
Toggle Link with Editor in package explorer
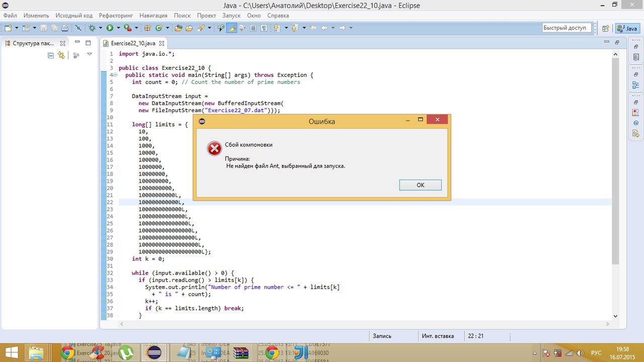61,55
